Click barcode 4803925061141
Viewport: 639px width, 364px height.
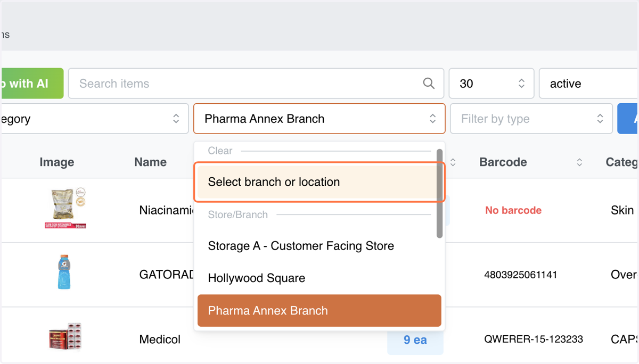[521, 275]
